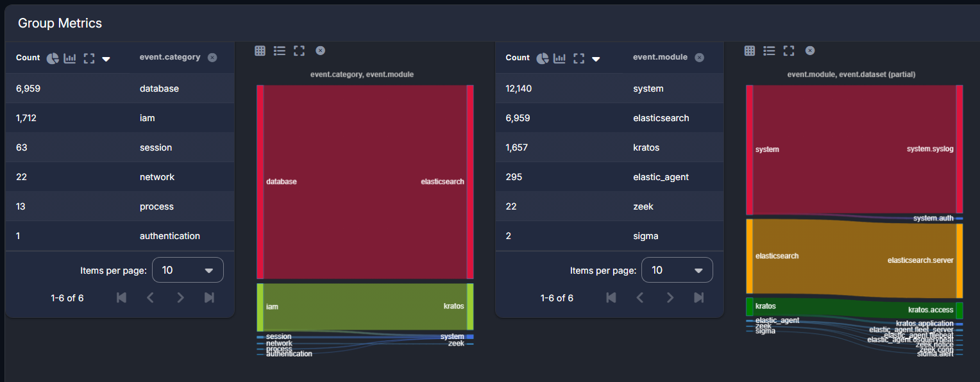The width and height of the screenshot is (980, 382).
Task: Open pie chart view in event.module table header
Action: [542, 58]
